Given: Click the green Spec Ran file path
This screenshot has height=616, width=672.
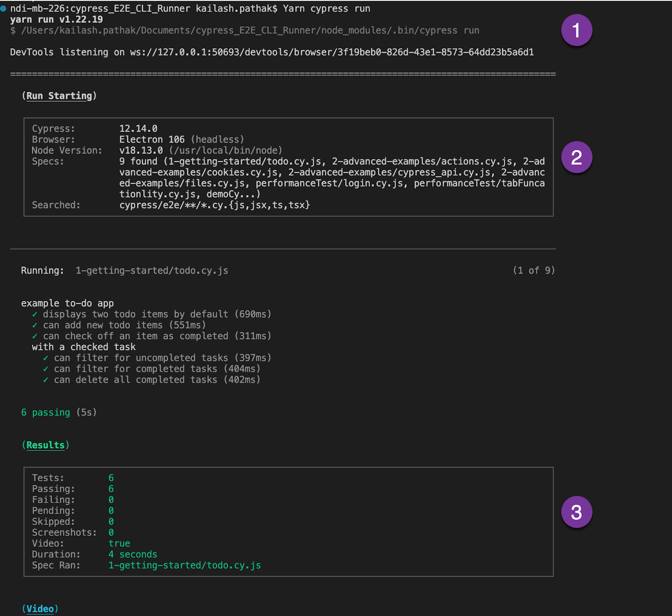Looking at the screenshot, I should 184,565.
